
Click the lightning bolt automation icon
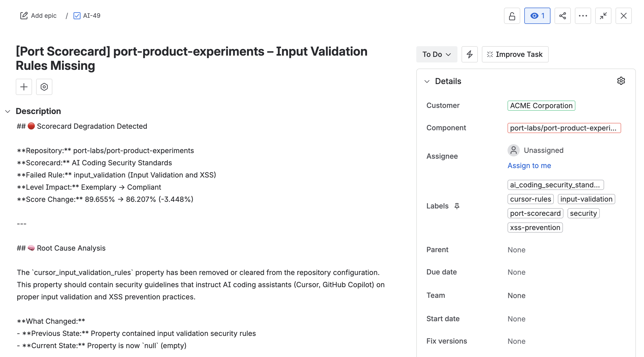point(469,54)
